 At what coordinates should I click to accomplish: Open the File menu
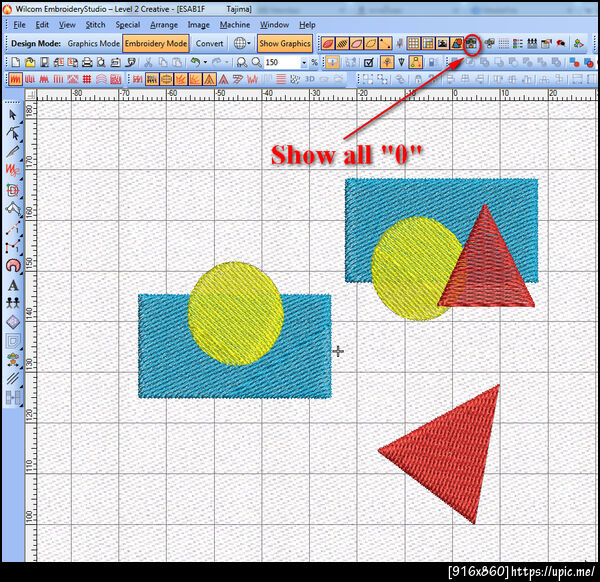[x=19, y=25]
